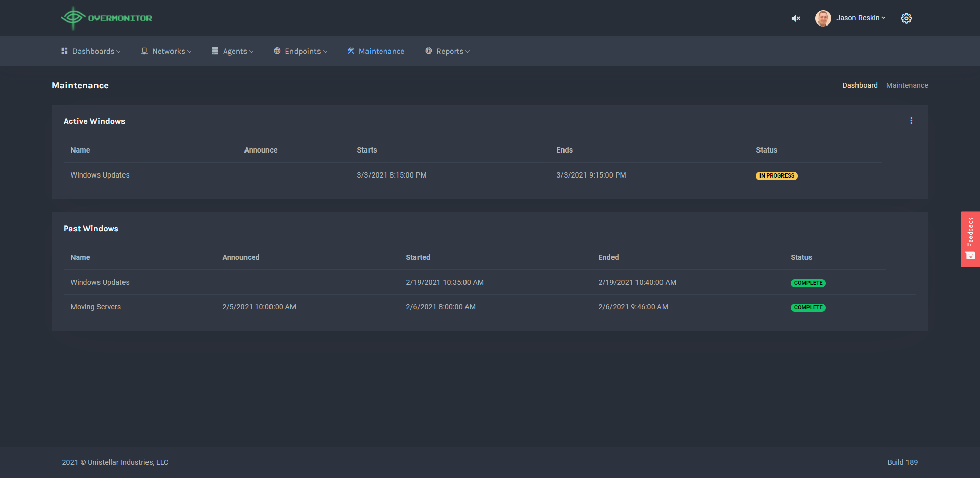Click the Dashboards grid icon
Viewport: 980px width, 478px height.
(x=64, y=51)
